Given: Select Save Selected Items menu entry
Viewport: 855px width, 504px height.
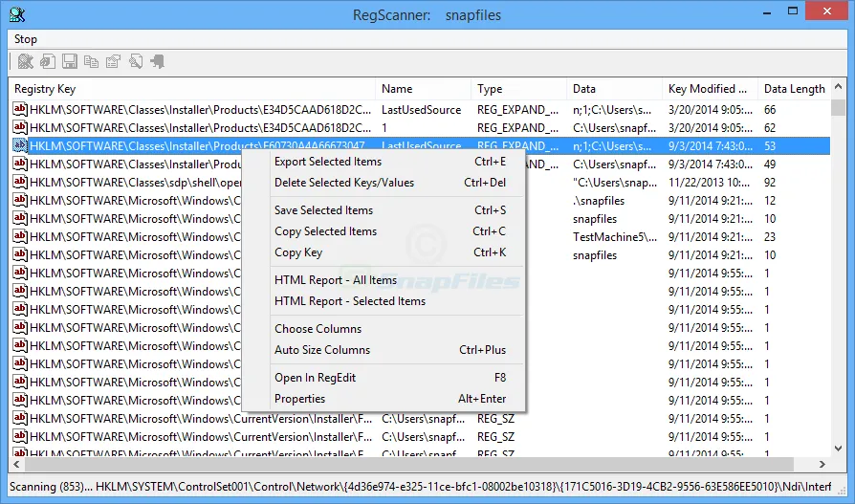Looking at the screenshot, I should coord(384,210).
